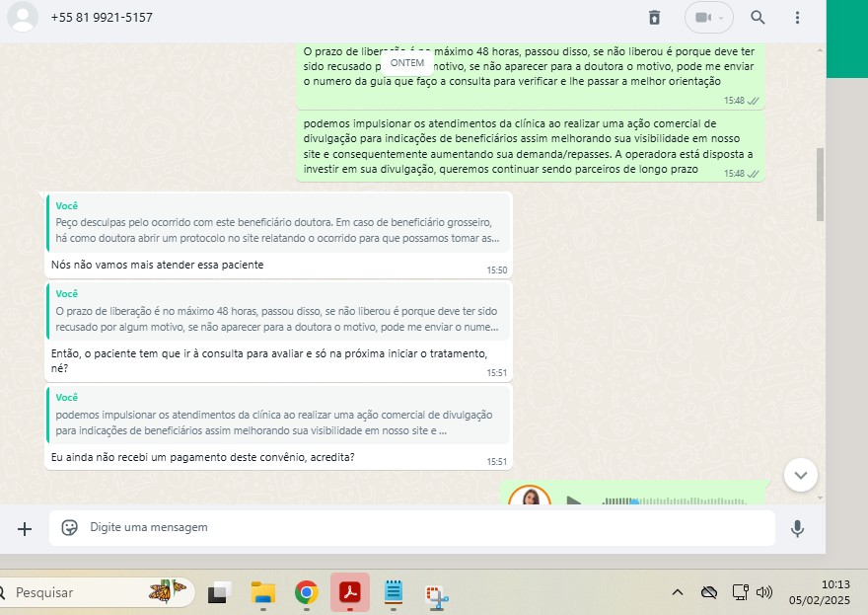The width and height of the screenshot is (868, 615).
Task: Open the three-dot chat menu
Action: [x=798, y=18]
